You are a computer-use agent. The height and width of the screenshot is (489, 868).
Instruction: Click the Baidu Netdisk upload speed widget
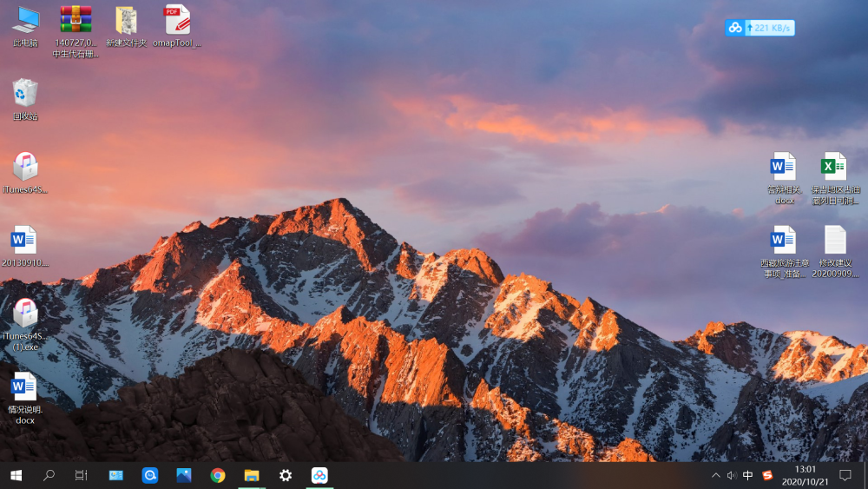click(759, 28)
